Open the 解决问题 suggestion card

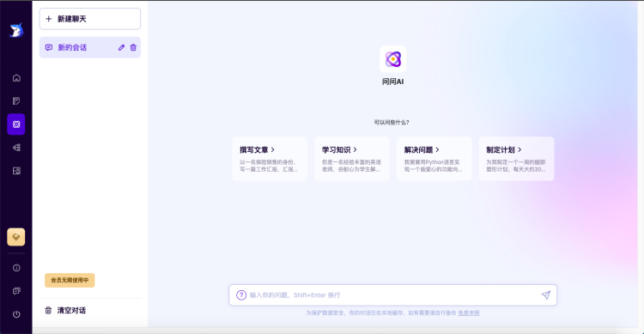click(434, 159)
